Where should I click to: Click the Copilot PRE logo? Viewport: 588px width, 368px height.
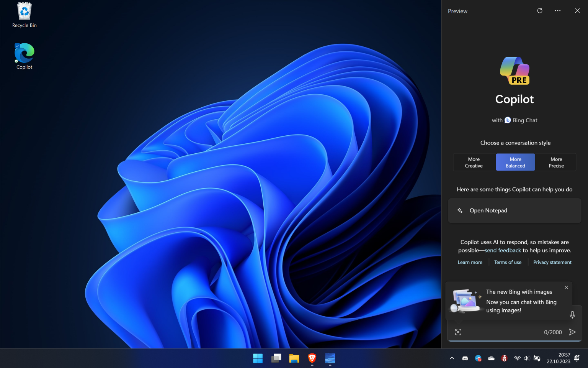515,71
